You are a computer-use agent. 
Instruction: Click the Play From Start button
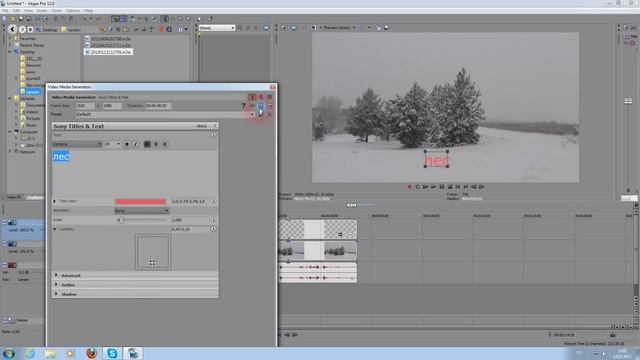[425, 187]
